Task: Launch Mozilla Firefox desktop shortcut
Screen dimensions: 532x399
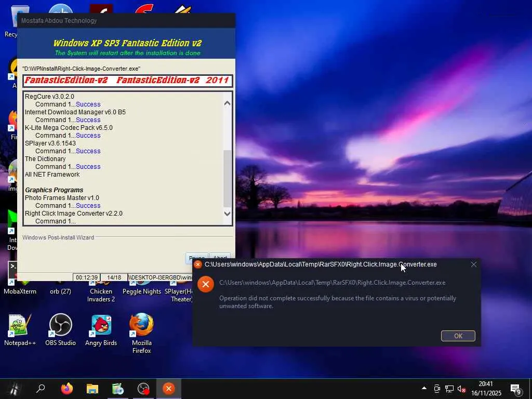Action: click(141, 333)
